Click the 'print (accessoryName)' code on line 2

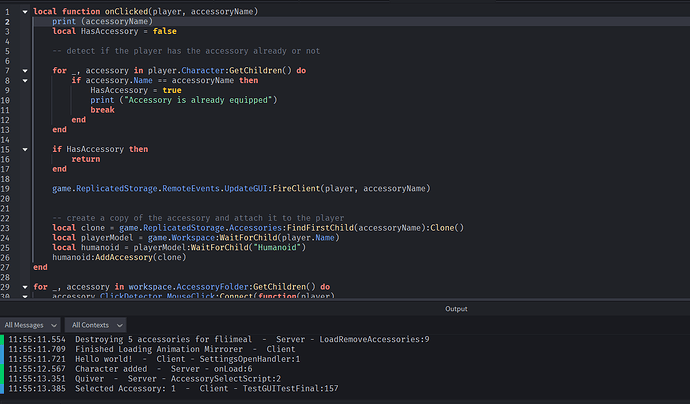(x=102, y=21)
